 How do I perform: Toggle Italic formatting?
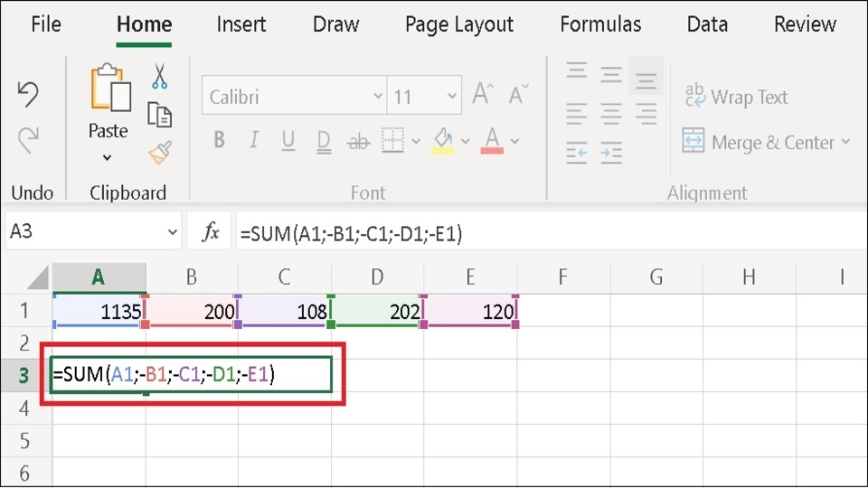tap(253, 140)
